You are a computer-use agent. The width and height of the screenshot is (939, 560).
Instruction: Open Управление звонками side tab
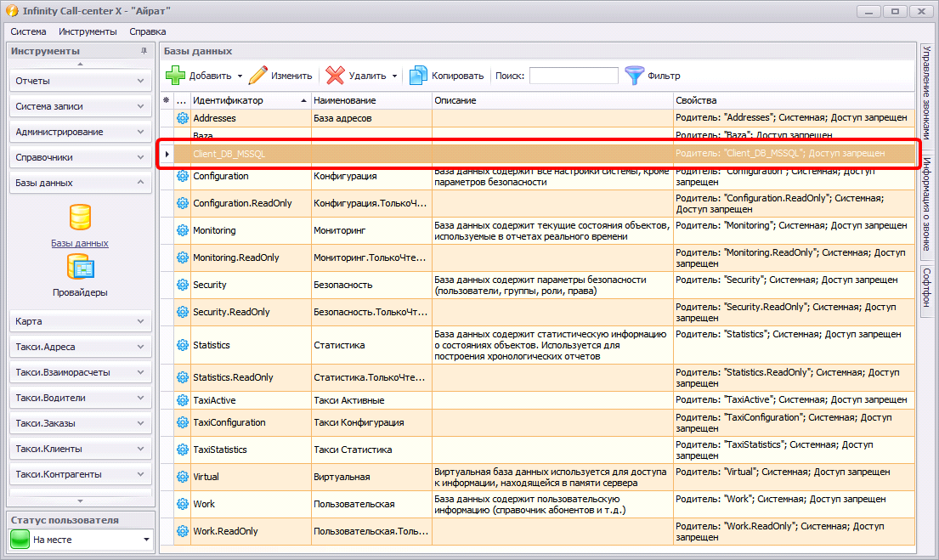[926, 94]
